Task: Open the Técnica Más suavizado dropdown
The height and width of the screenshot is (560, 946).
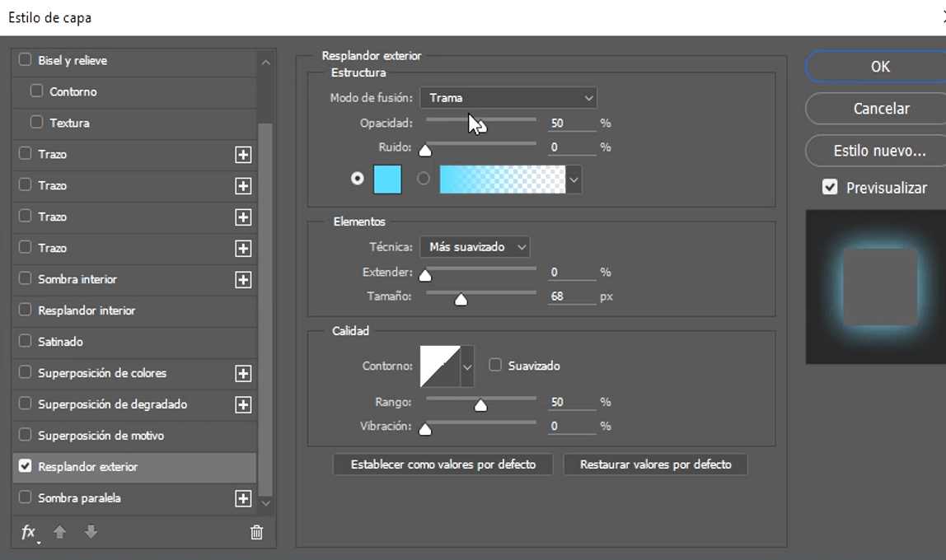Action: click(x=475, y=246)
